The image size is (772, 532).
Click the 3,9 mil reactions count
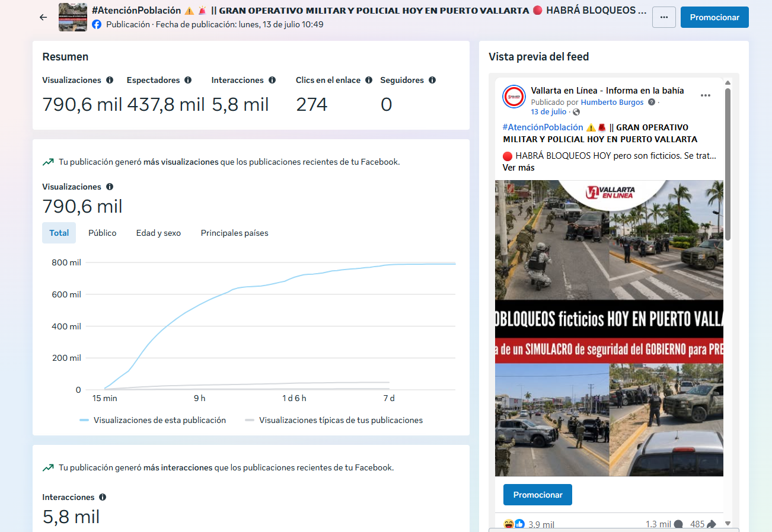click(541, 524)
